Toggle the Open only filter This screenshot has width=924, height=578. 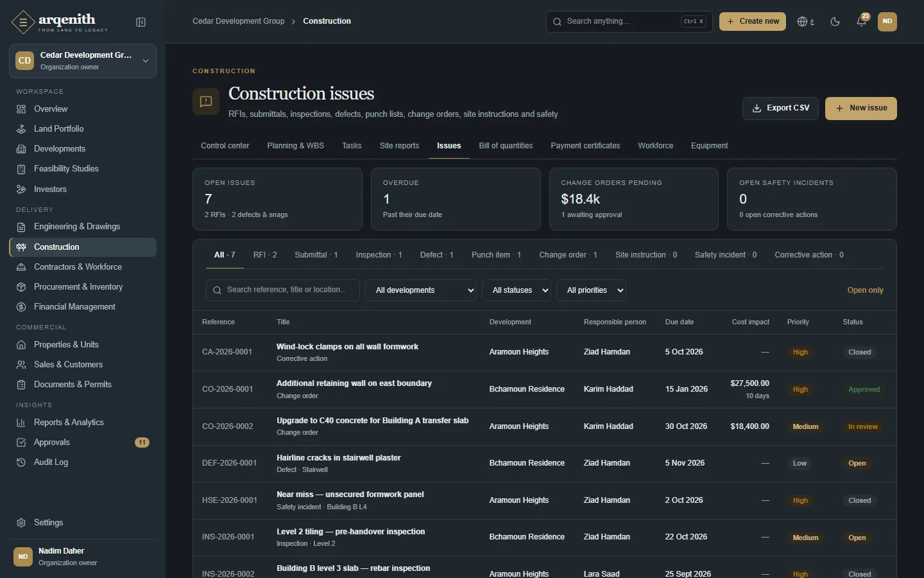[865, 290]
